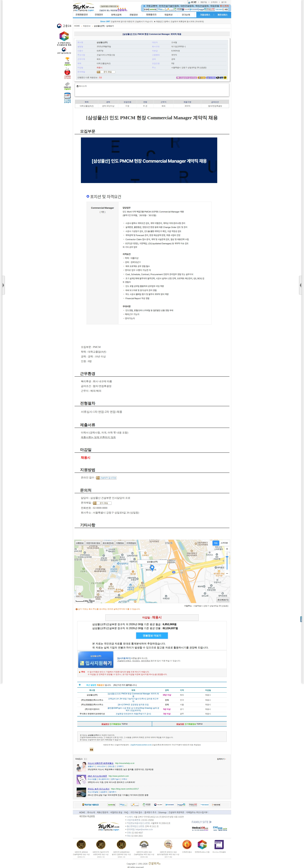Share the posting via KakaoTalk

[x=225, y=78]
